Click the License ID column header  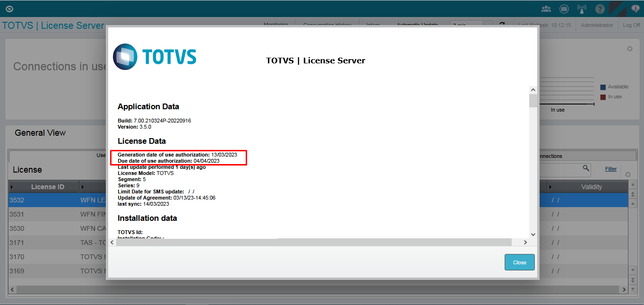(43, 187)
